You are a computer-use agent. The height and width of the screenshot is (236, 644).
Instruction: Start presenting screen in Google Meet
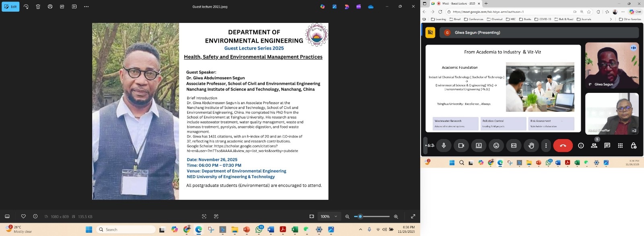coord(479,146)
